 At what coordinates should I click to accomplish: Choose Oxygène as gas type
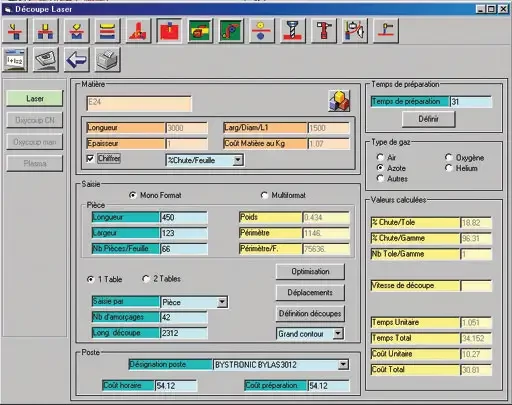pyautogui.click(x=449, y=157)
